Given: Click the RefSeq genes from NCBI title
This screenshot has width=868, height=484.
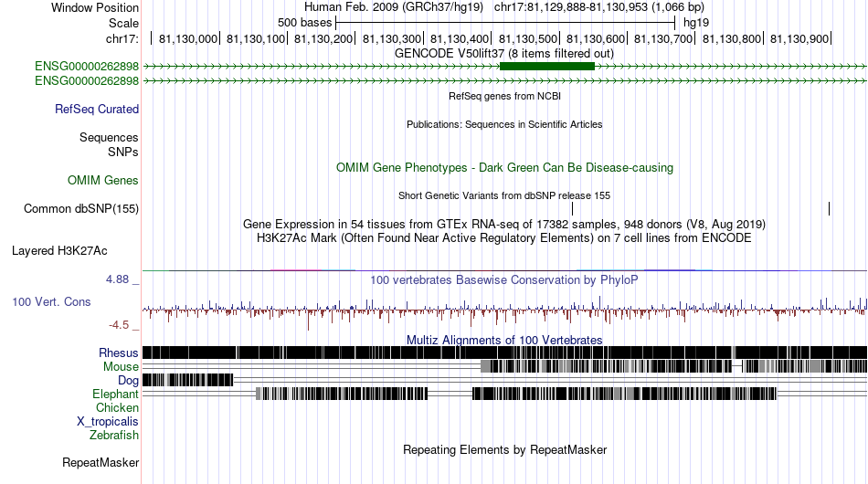Looking at the screenshot, I should (x=505, y=96).
